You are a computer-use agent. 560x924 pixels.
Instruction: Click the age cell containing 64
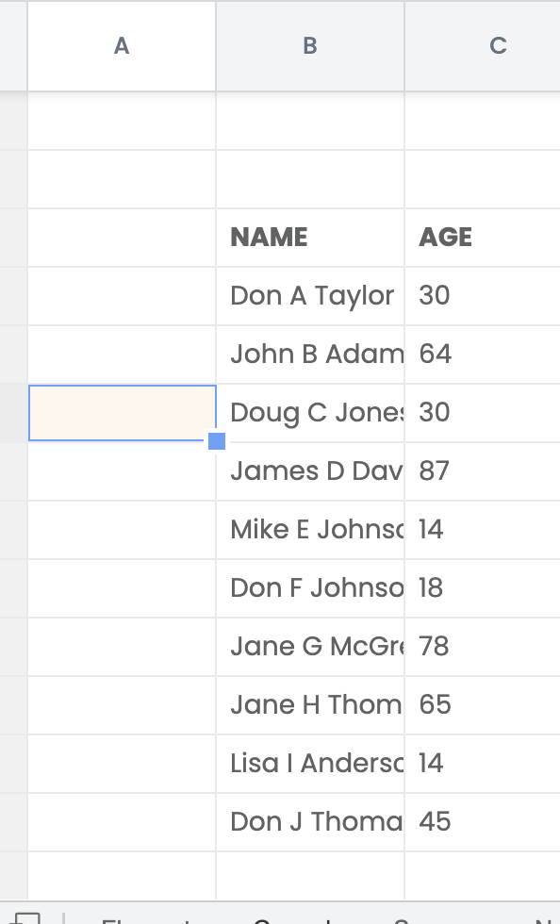483,355
